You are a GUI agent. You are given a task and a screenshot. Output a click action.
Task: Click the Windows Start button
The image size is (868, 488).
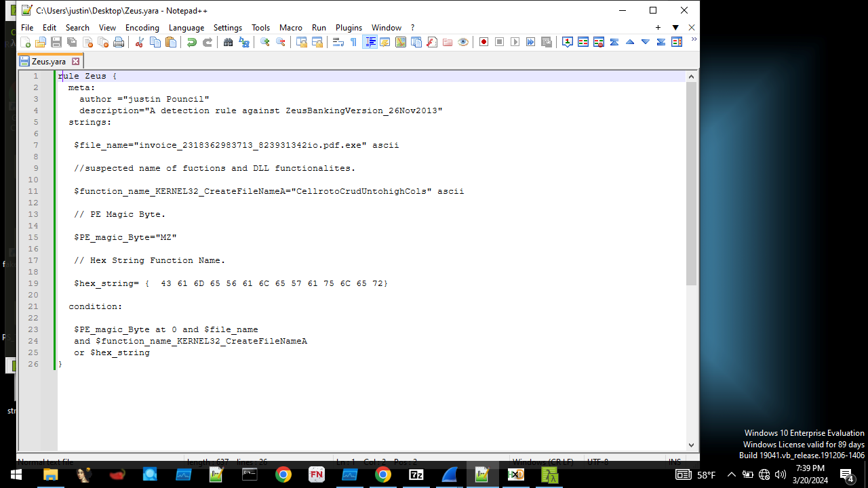pos(16,474)
